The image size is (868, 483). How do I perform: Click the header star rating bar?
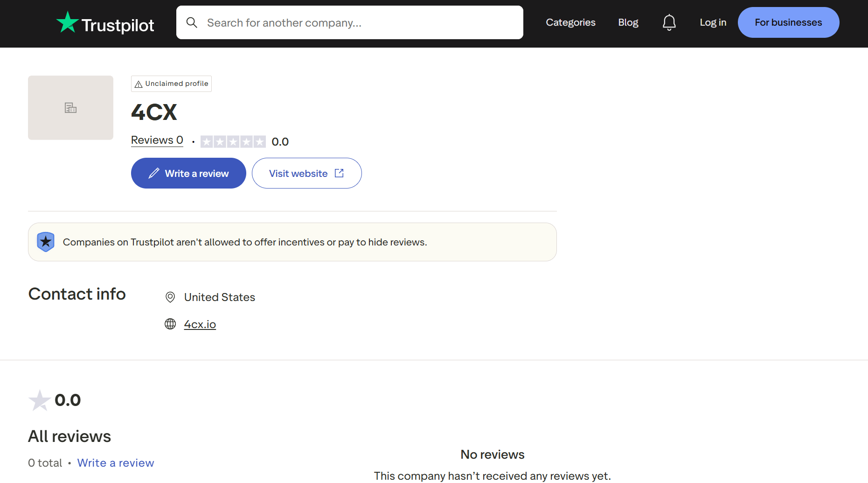tap(233, 141)
